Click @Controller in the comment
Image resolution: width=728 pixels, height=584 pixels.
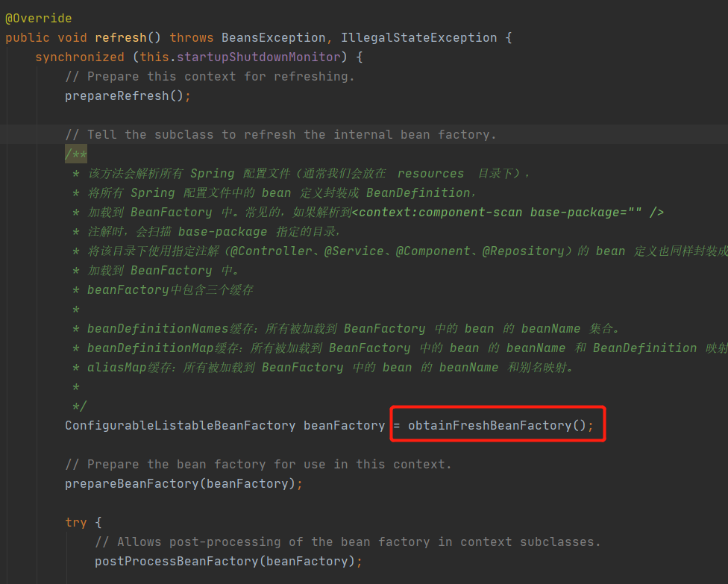(x=272, y=251)
